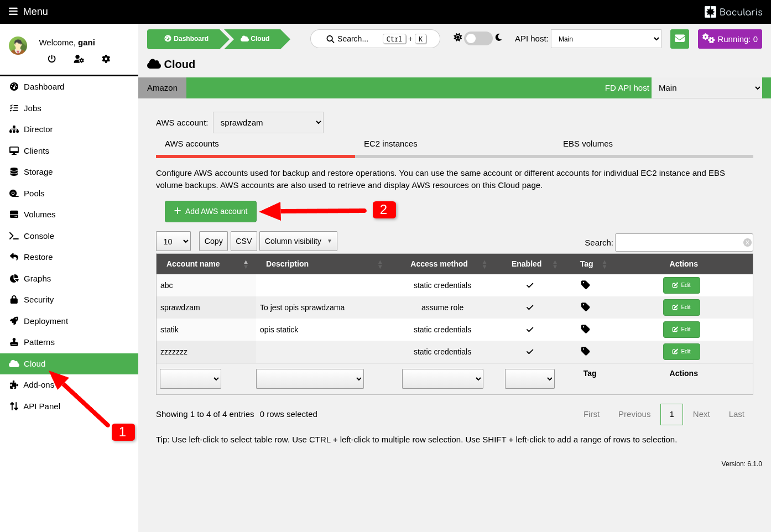Open the Enabled filter dropdown
Screen dimensions: 771x532
tap(530, 379)
